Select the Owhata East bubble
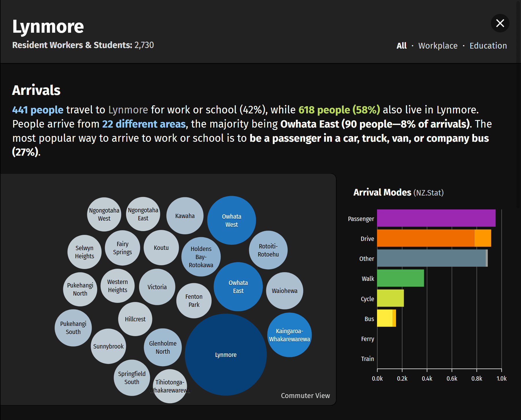The height and width of the screenshot is (420, 521). (238, 287)
